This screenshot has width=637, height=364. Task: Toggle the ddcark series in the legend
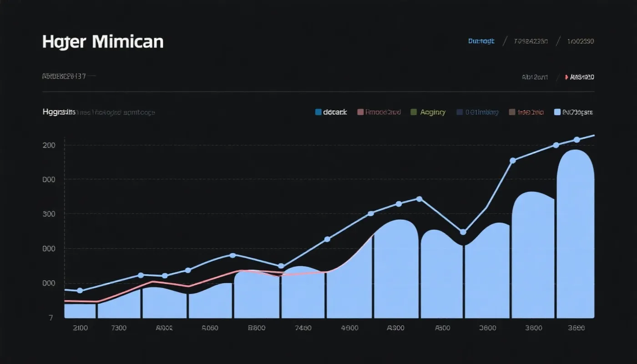[335, 112]
